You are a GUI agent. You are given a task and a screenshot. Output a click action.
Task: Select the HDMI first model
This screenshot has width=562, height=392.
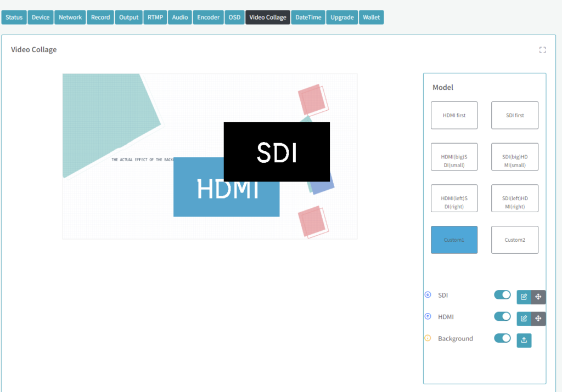click(454, 115)
